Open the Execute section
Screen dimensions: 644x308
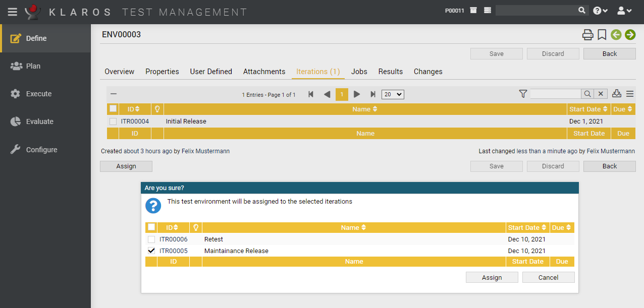(x=45, y=94)
